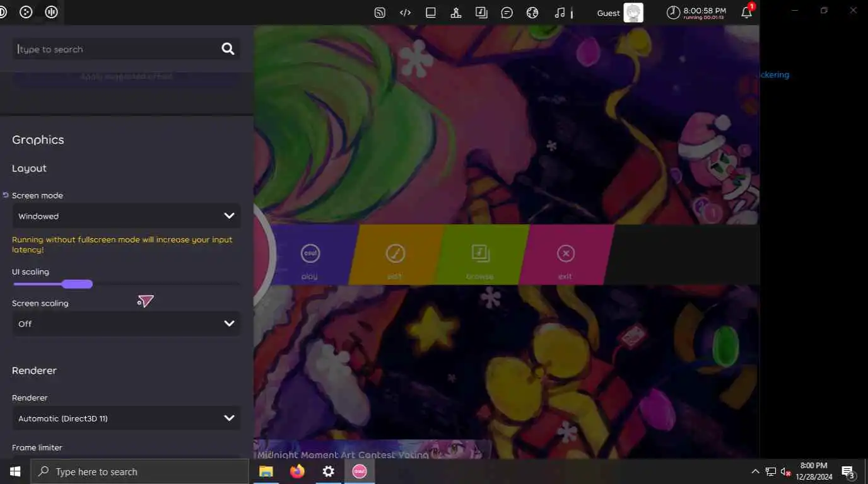Show hidden system tray icons
The image size is (868, 484).
(x=755, y=471)
